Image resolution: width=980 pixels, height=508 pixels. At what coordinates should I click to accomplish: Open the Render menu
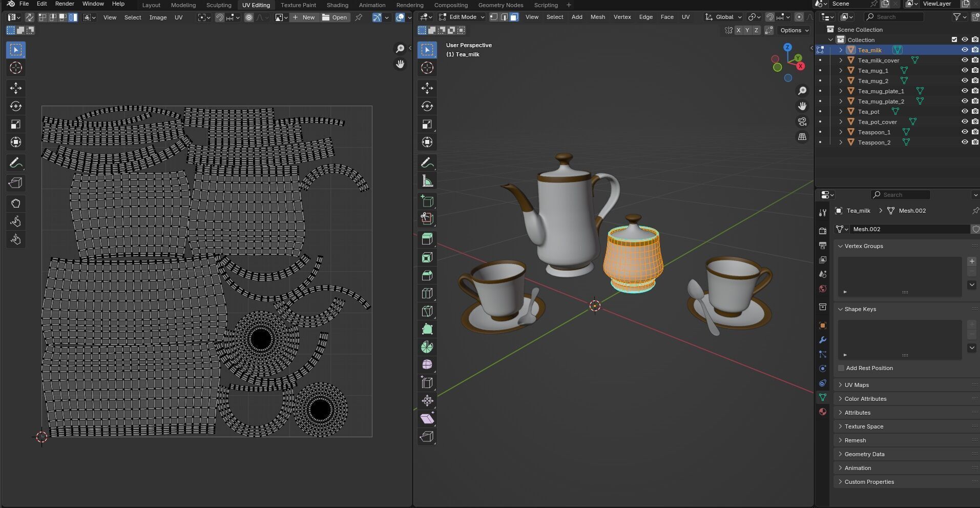click(65, 4)
